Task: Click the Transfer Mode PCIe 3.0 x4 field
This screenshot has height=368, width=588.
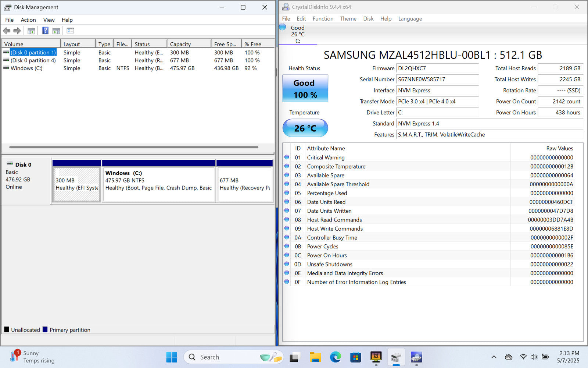Action: point(437,101)
